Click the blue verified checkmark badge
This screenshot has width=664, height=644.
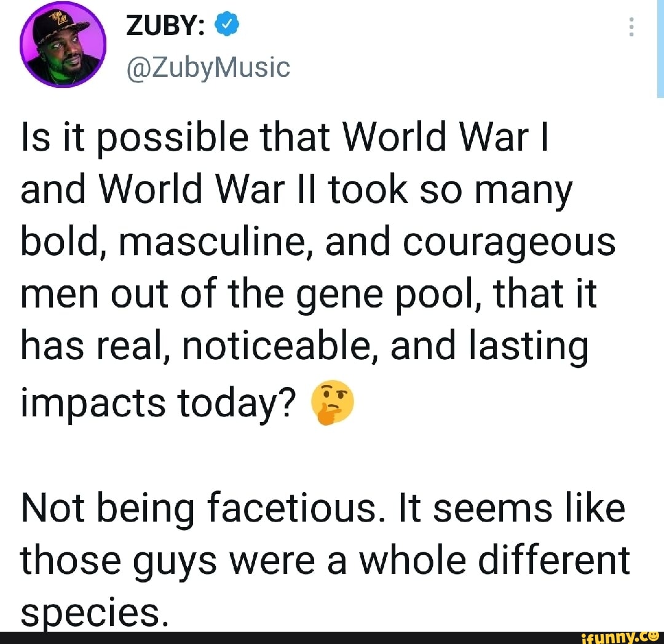(x=224, y=25)
